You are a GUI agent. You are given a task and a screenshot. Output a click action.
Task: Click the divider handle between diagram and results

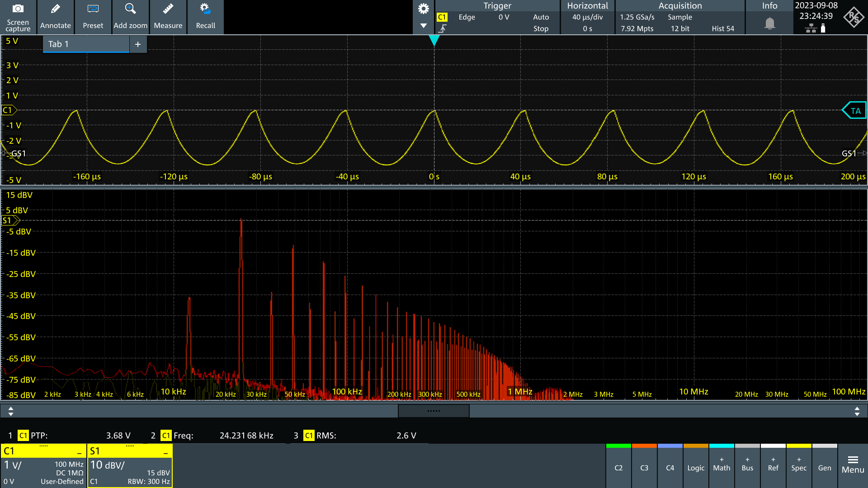click(434, 411)
